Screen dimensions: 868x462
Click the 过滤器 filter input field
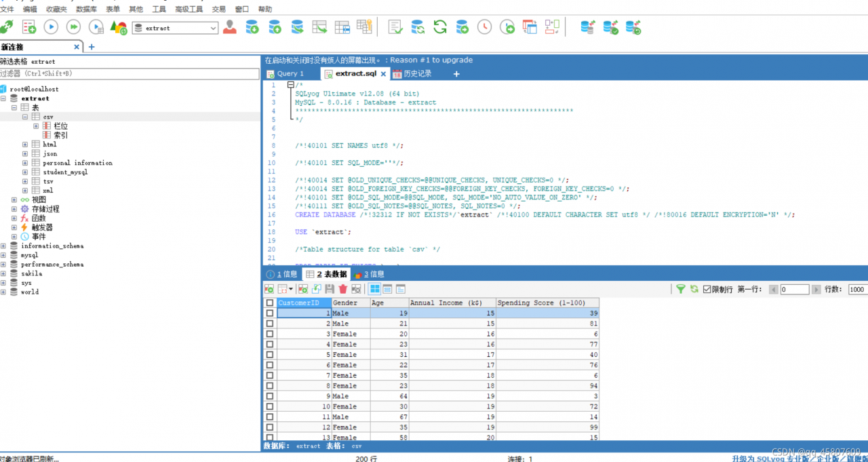point(129,73)
